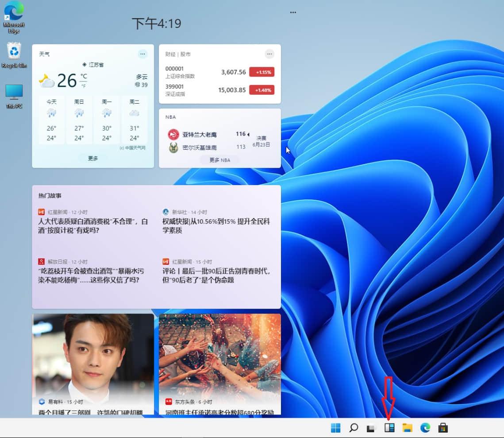Image resolution: width=504 pixels, height=438 pixels.
Task: Open Task View from the taskbar
Action: click(371, 428)
